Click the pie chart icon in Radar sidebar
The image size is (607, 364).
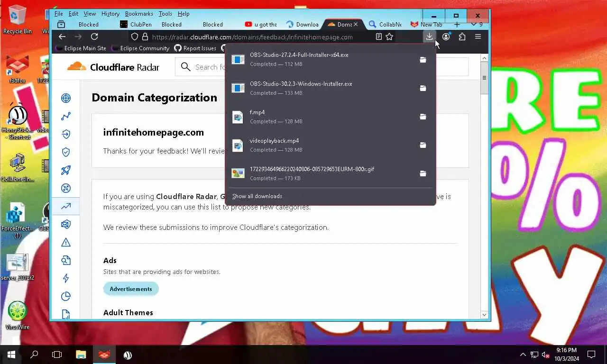pyautogui.click(x=66, y=296)
